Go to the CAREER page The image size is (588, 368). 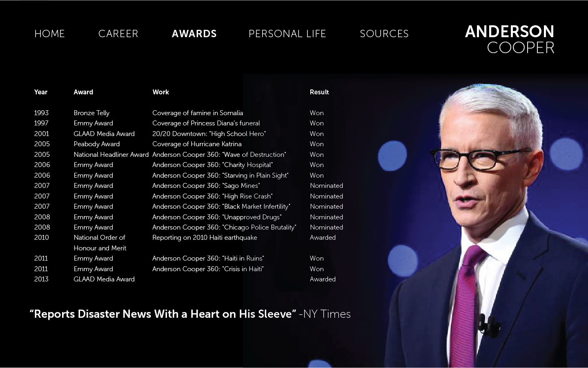[x=118, y=33]
